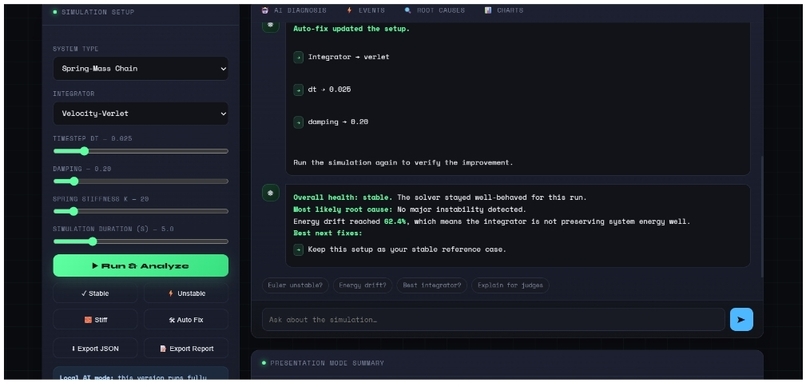Click the checkmark icon on Stable button

click(84, 293)
